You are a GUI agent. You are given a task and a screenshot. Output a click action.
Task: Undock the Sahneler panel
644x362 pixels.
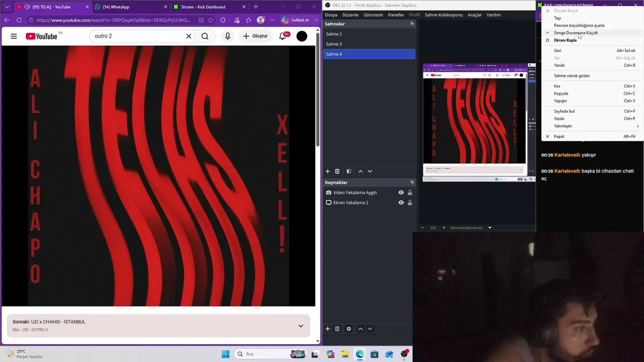point(412,24)
